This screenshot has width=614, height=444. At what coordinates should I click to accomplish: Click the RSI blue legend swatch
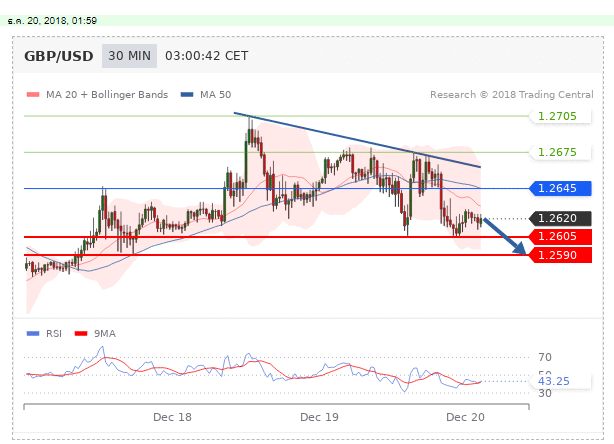pos(33,334)
